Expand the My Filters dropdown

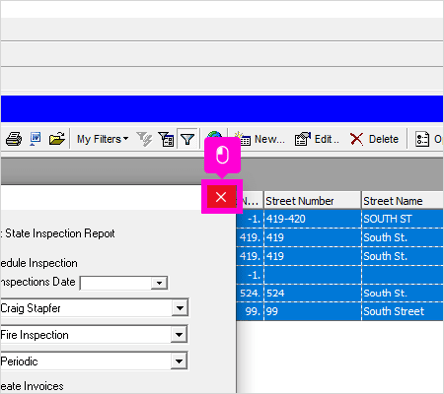click(102, 139)
